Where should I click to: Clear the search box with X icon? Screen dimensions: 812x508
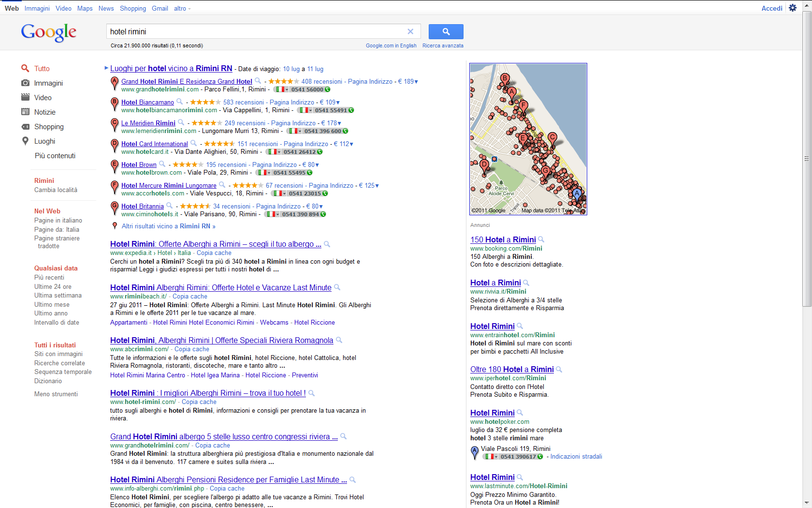pos(410,31)
